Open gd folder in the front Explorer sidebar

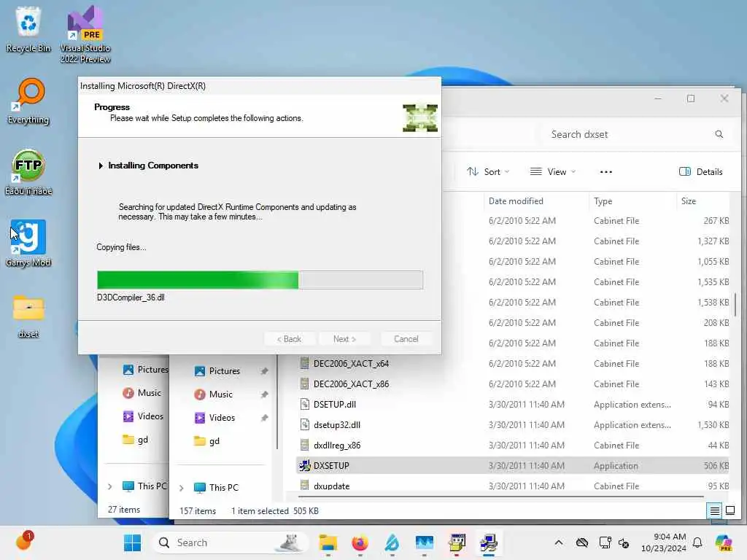214,441
